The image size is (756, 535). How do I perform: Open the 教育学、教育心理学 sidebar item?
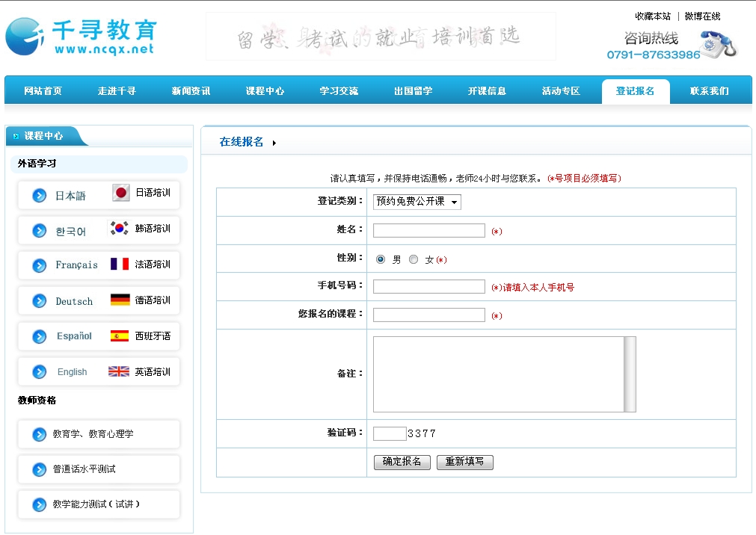98,434
